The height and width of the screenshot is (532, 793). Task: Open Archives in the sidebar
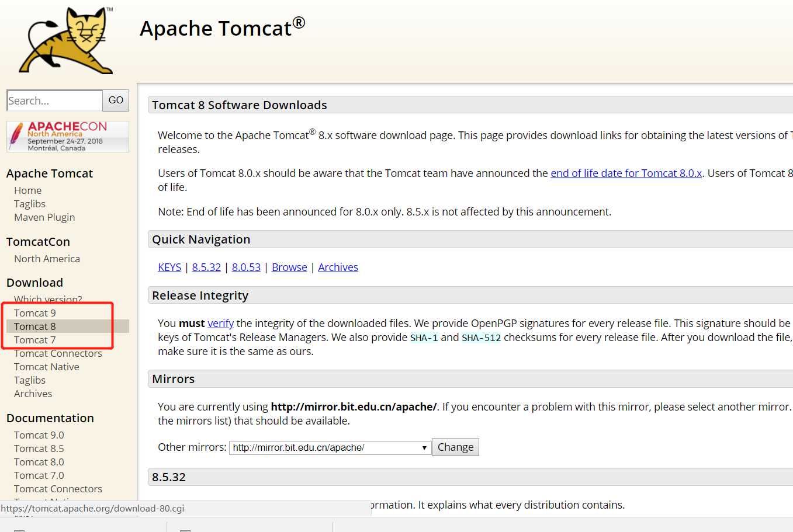[33, 394]
